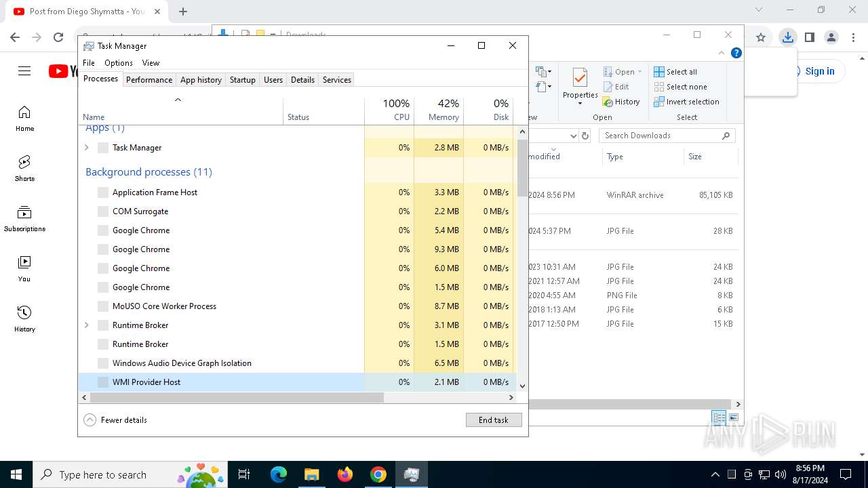
Task: Collapse the Explorer ribbon chevron
Action: (x=722, y=53)
